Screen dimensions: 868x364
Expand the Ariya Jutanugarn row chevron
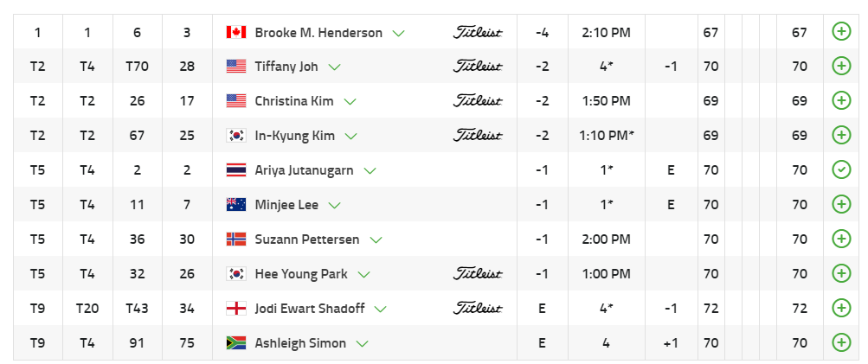[x=370, y=171]
